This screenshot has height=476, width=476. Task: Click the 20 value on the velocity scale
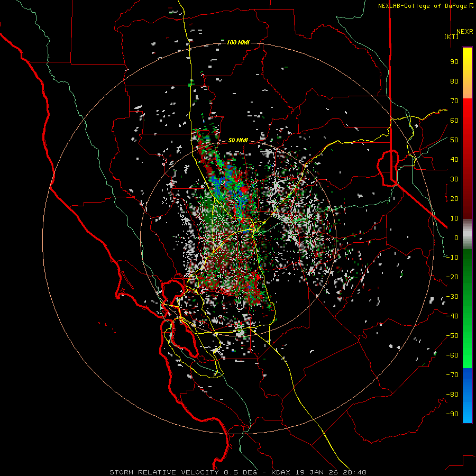pos(454,199)
